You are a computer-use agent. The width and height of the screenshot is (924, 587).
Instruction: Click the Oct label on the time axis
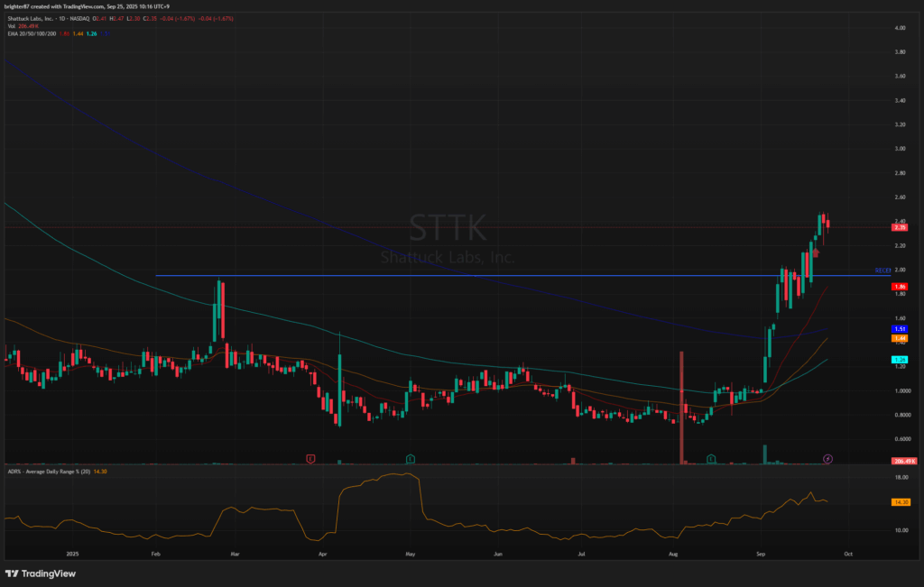point(848,554)
